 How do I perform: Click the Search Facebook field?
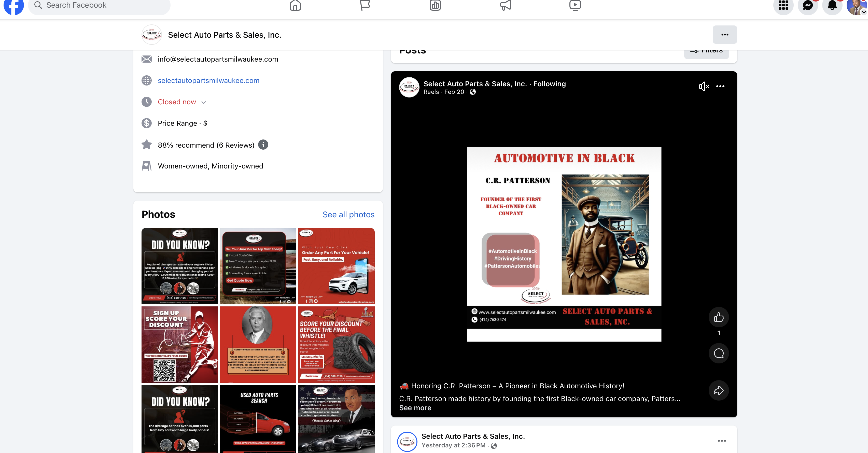click(99, 5)
